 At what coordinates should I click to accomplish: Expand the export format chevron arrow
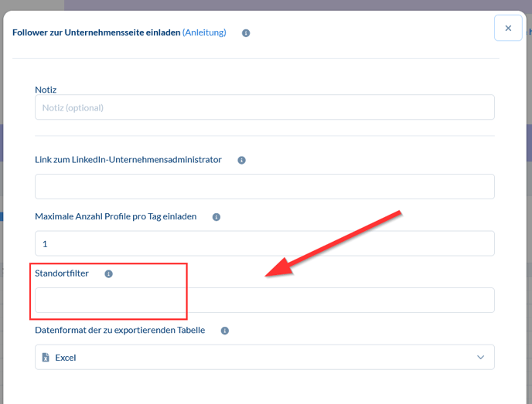480,358
